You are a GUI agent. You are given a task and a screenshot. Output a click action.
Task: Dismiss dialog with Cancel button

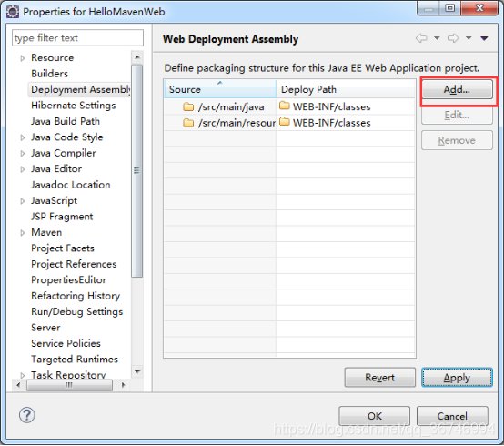click(452, 416)
